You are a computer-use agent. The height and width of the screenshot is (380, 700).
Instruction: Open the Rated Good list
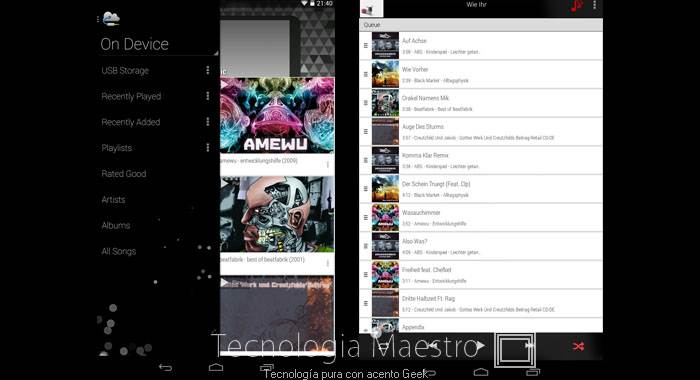click(x=124, y=174)
